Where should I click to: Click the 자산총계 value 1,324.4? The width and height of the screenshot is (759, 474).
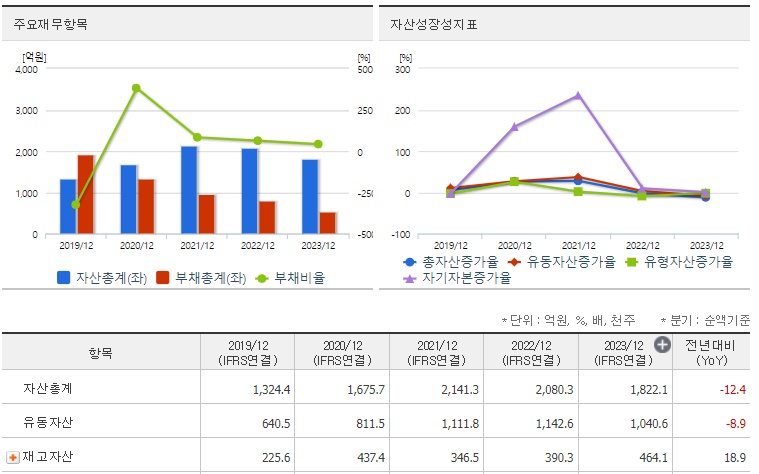point(271,389)
